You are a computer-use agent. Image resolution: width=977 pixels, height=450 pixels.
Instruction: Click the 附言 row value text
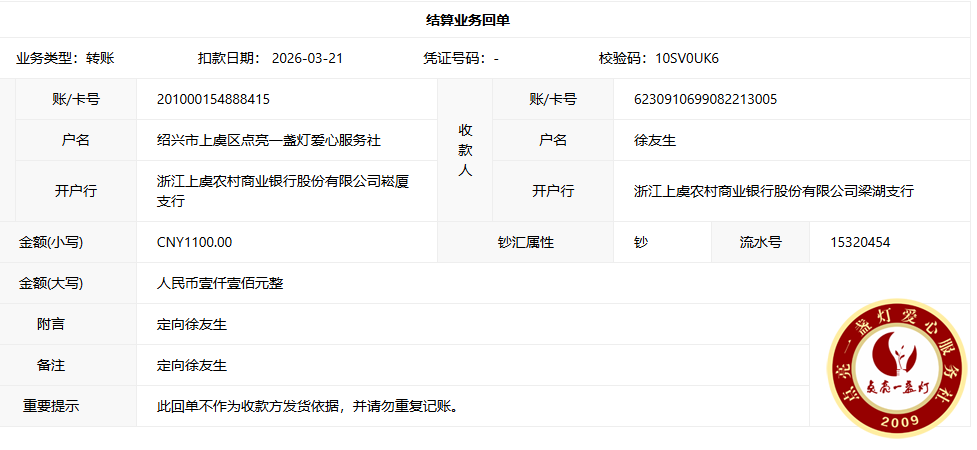point(192,324)
